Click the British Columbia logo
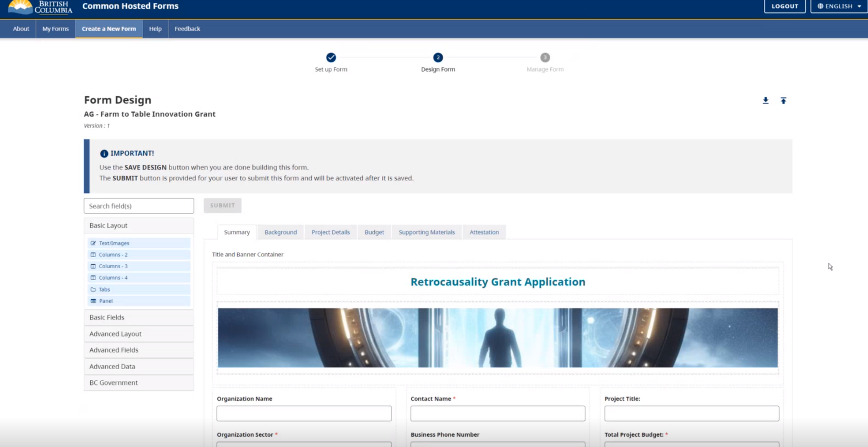 coord(40,7)
